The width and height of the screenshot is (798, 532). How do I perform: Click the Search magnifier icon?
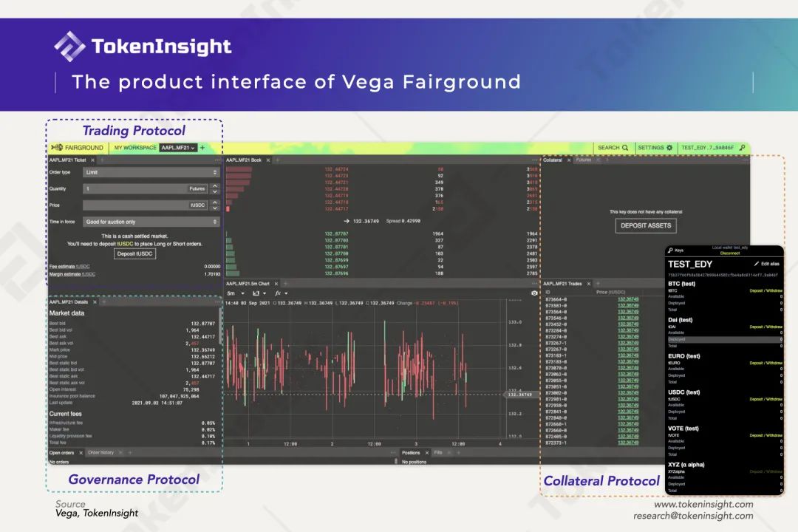[x=625, y=148]
